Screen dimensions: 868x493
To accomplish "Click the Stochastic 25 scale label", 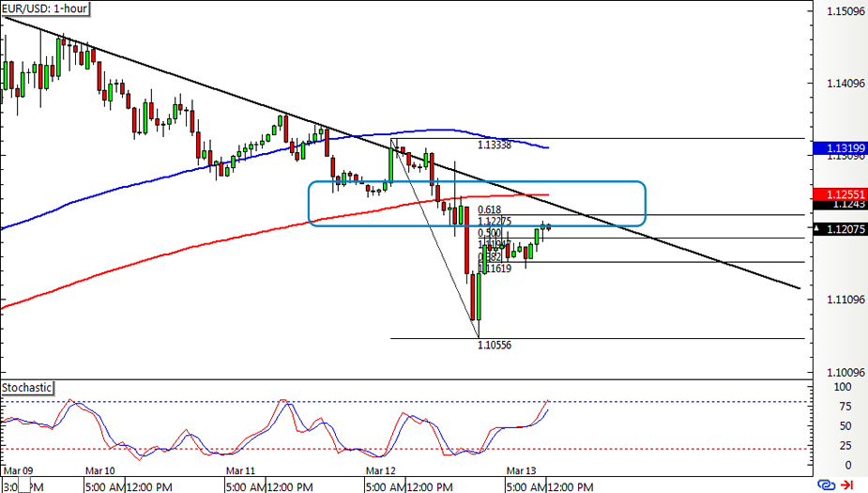I will (x=845, y=446).
